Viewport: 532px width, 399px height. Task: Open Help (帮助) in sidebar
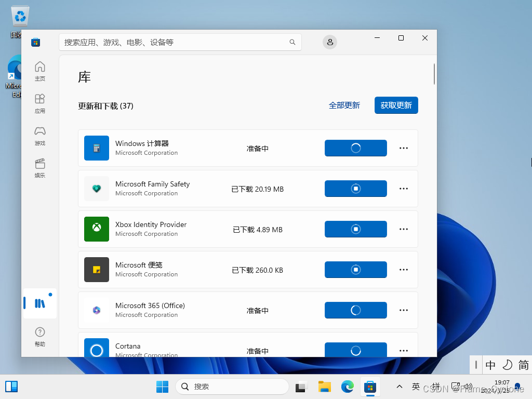point(39,337)
